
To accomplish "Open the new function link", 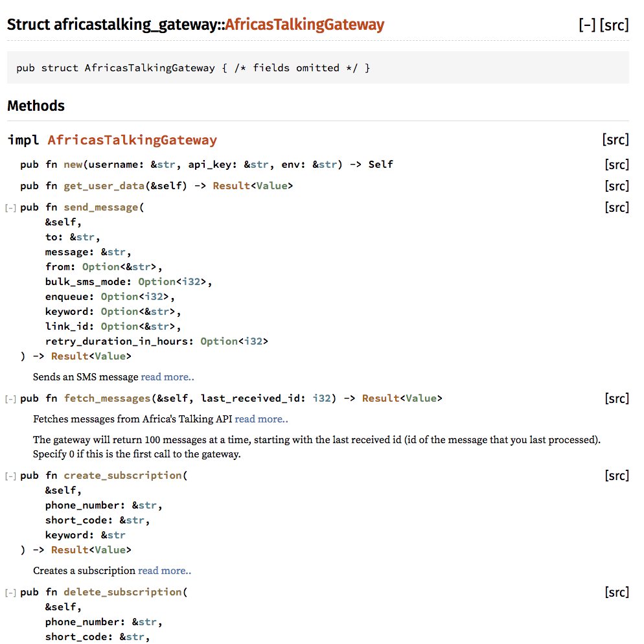I will 73,165.
